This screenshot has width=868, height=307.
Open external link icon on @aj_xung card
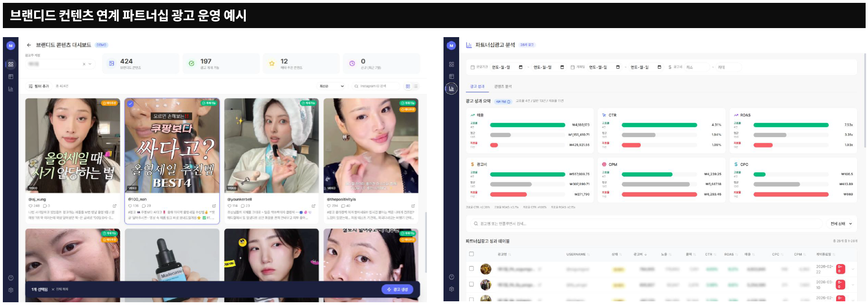(115, 206)
